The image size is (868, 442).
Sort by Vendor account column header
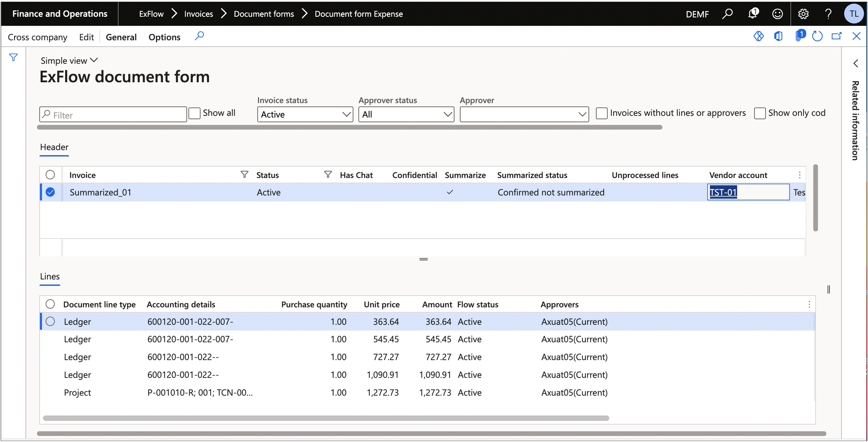coord(738,175)
